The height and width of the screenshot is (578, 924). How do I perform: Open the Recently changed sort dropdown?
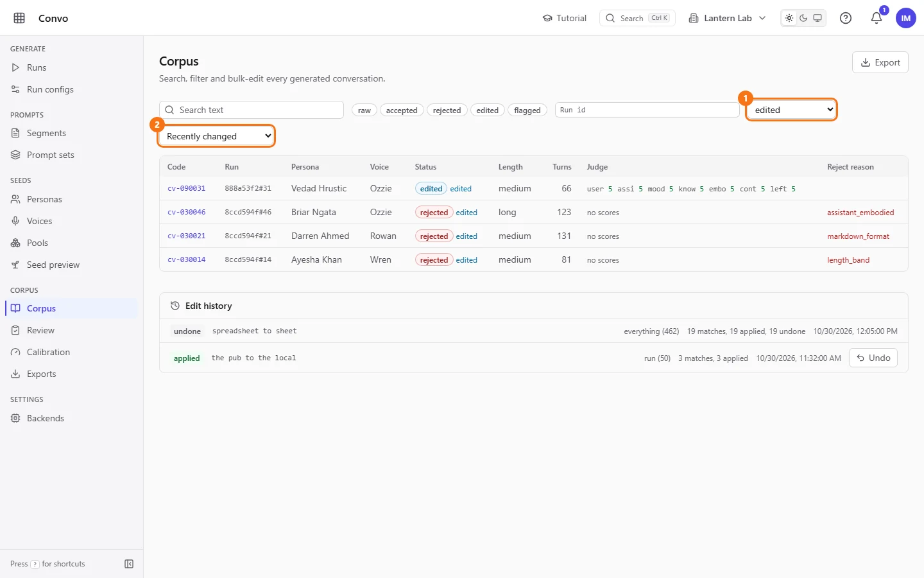click(217, 136)
